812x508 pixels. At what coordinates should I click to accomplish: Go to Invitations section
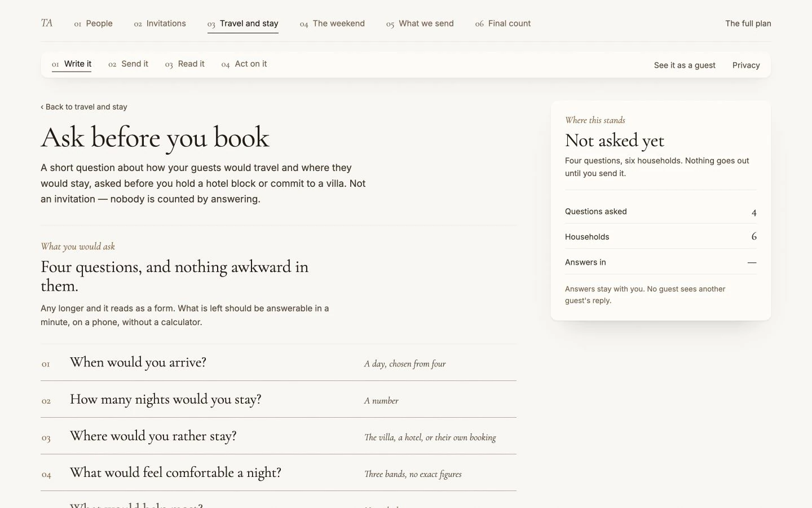click(160, 24)
